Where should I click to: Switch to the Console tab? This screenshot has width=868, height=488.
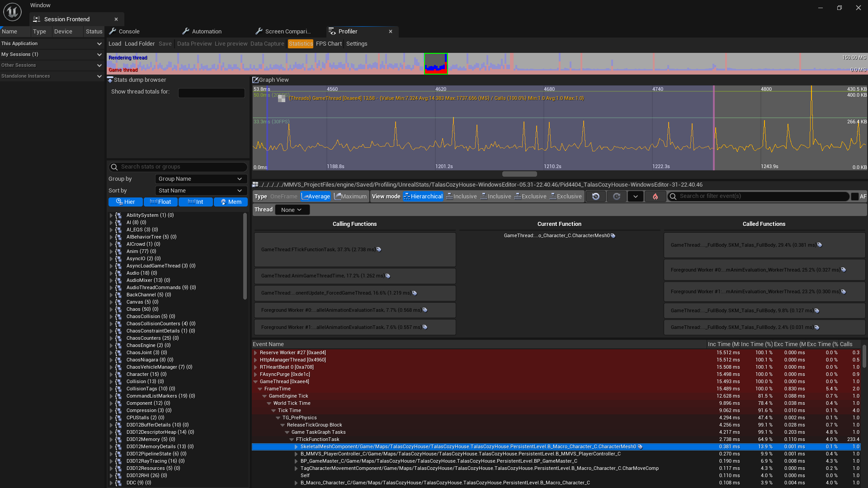point(129,31)
